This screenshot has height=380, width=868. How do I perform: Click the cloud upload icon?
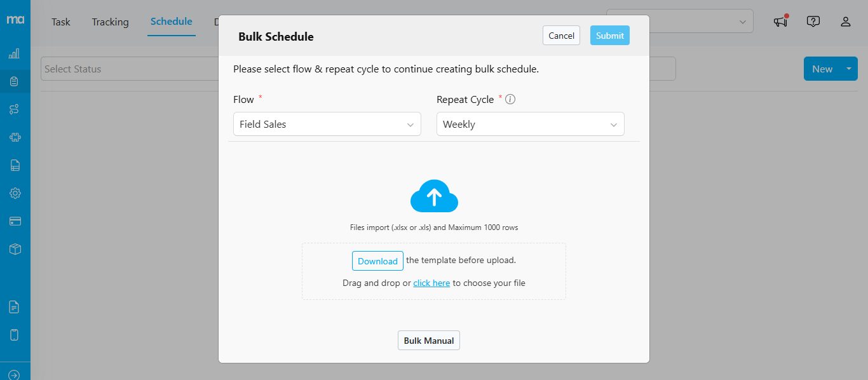(434, 196)
